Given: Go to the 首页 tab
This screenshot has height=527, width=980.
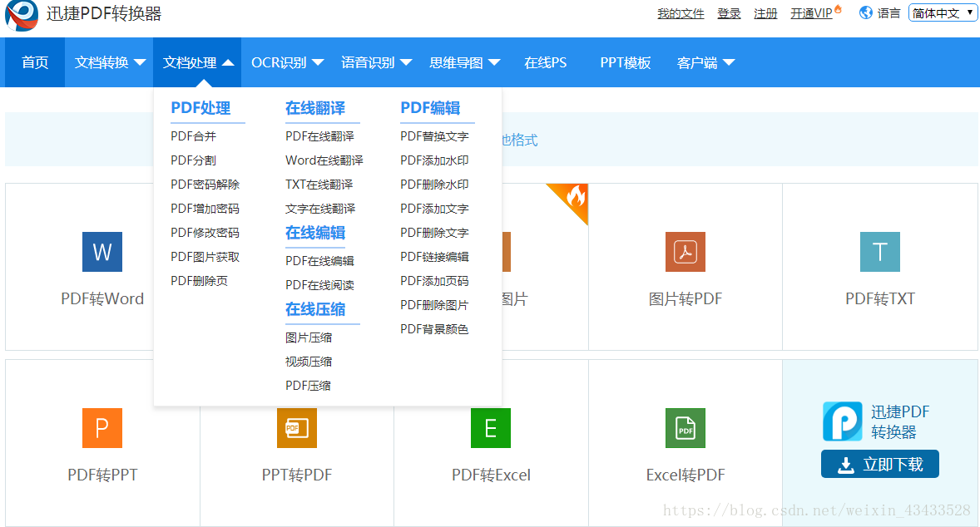Looking at the screenshot, I should click(x=35, y=62).
